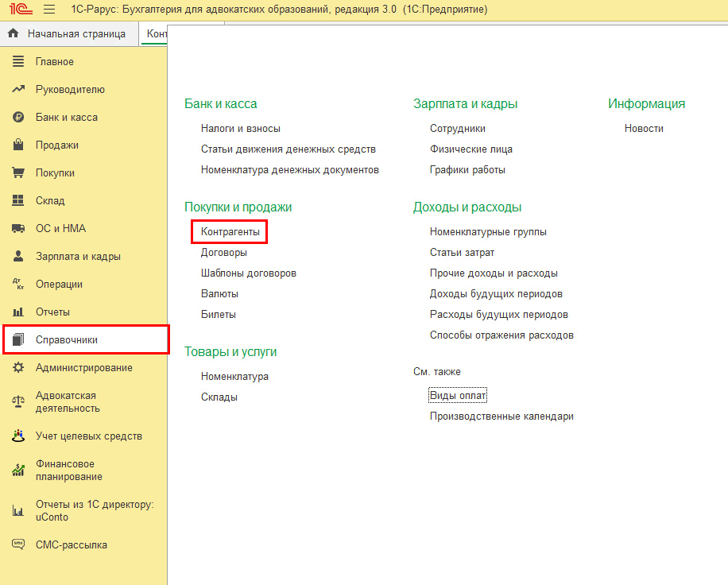
Task: Click the СМС-рассылка message icon
Action: (x=18, y=545)
